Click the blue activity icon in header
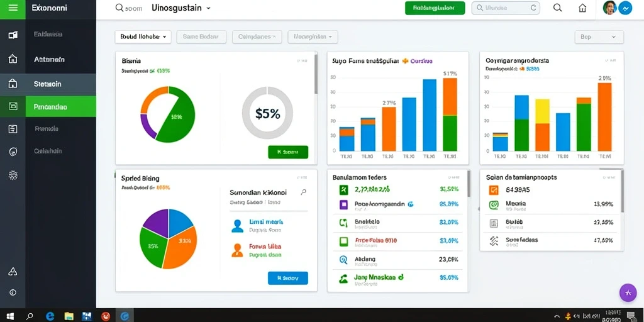This screenshot has width=644, height=322. tap(625, 8)
